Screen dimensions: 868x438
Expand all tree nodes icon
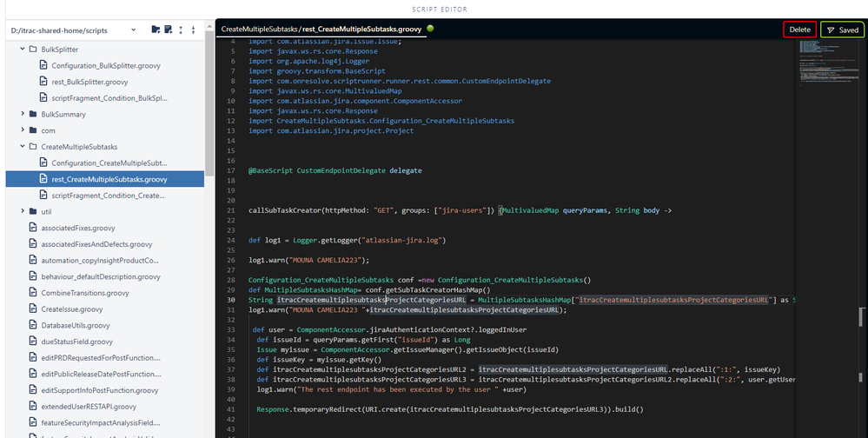[x=181, y=30]
